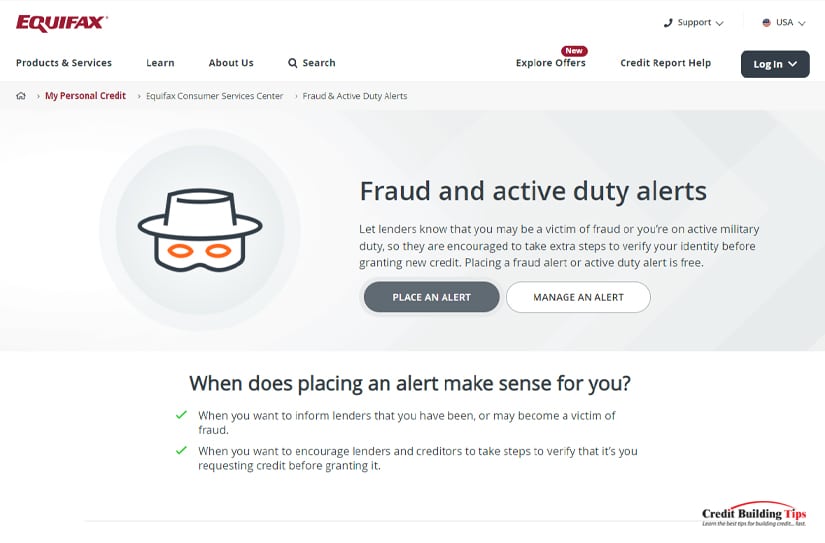Click second green checkmark bullet
825x543 pixels.
[x=182, y=450]
